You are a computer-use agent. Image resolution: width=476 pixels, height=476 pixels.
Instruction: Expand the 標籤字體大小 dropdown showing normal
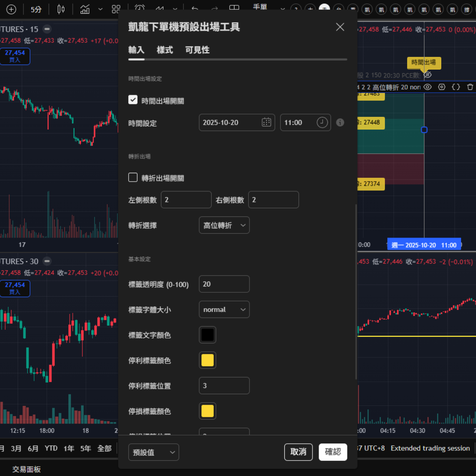click(x=224, y=309)
